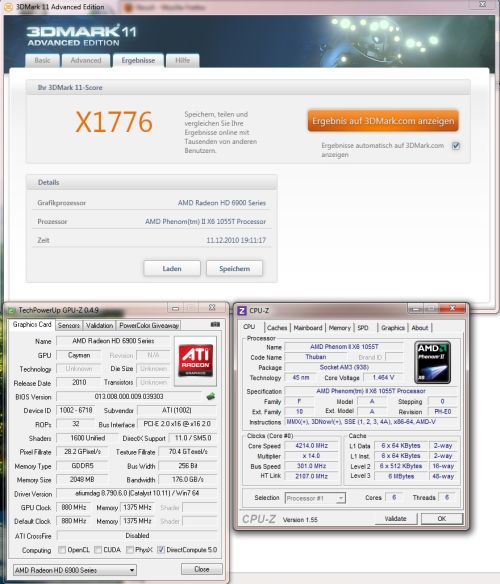Click the GPU-Z screenshot camera icon
This screenshot has width=500, height=584.
pos(215,324)
